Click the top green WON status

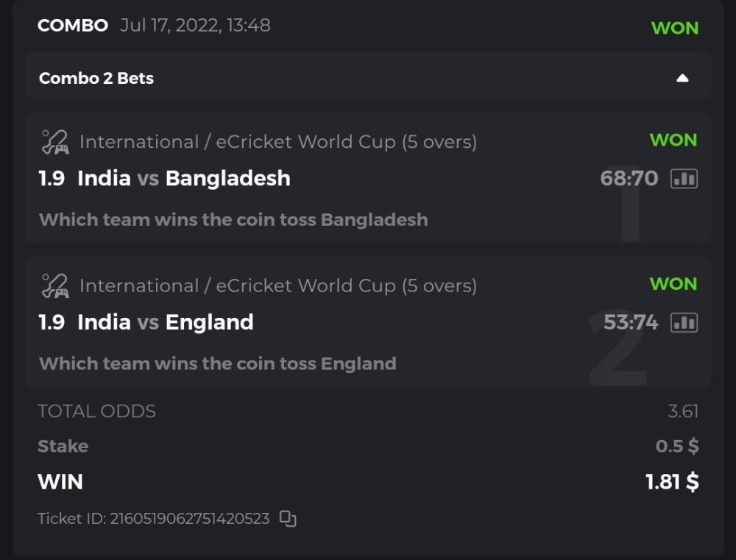pos(674,28)
